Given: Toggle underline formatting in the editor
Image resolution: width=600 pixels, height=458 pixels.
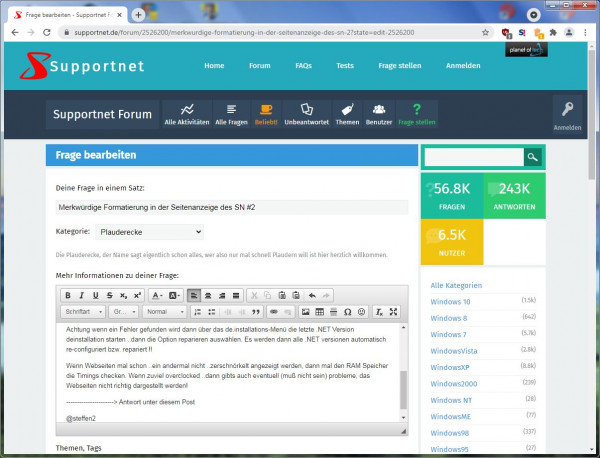Looking at the screenshot, I should pos(96,295).
